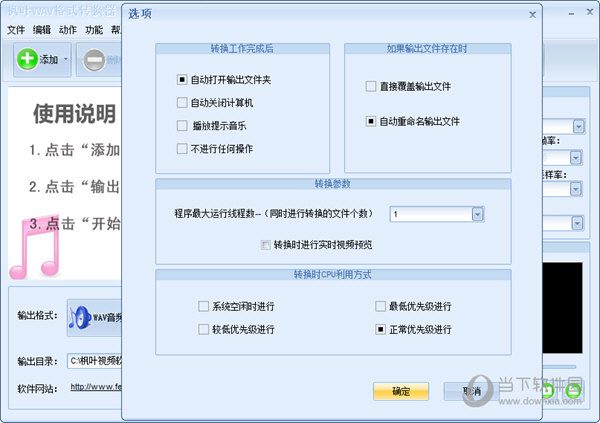This screenshot has width=600, height=423.
Task: Select 系统空闲时进行 CPU option
Action: click(x=204, y=306)
